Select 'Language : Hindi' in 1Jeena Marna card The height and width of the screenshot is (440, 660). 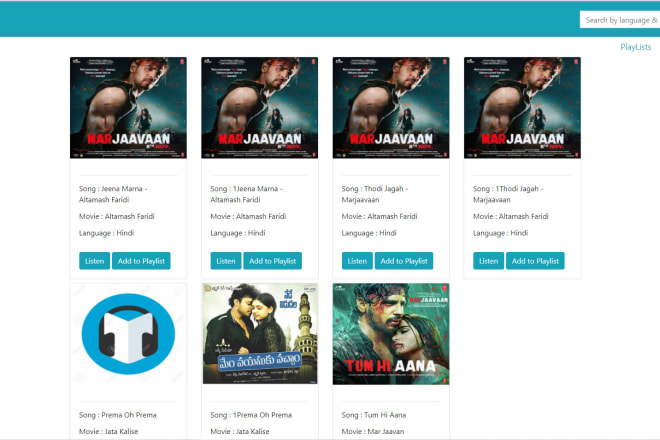click(238, 233)
